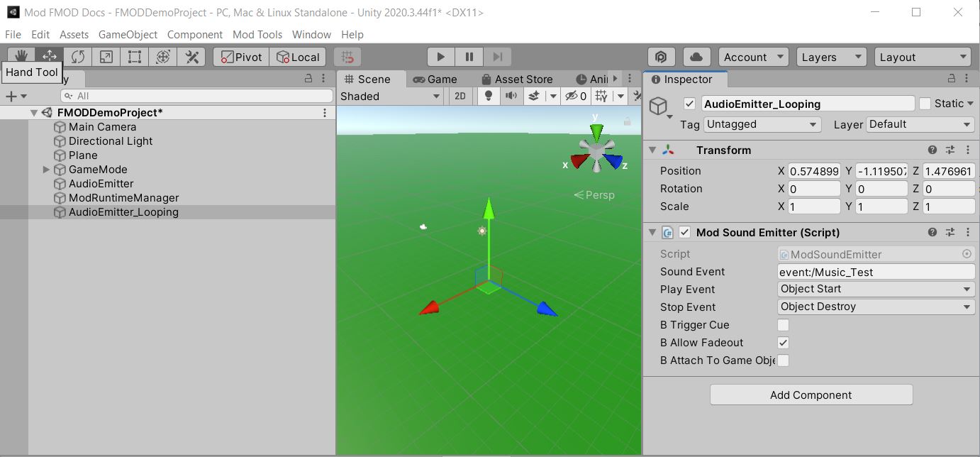Expand the GameMode object in the hierarchy

pyautogui.click(x=46, y=169)
